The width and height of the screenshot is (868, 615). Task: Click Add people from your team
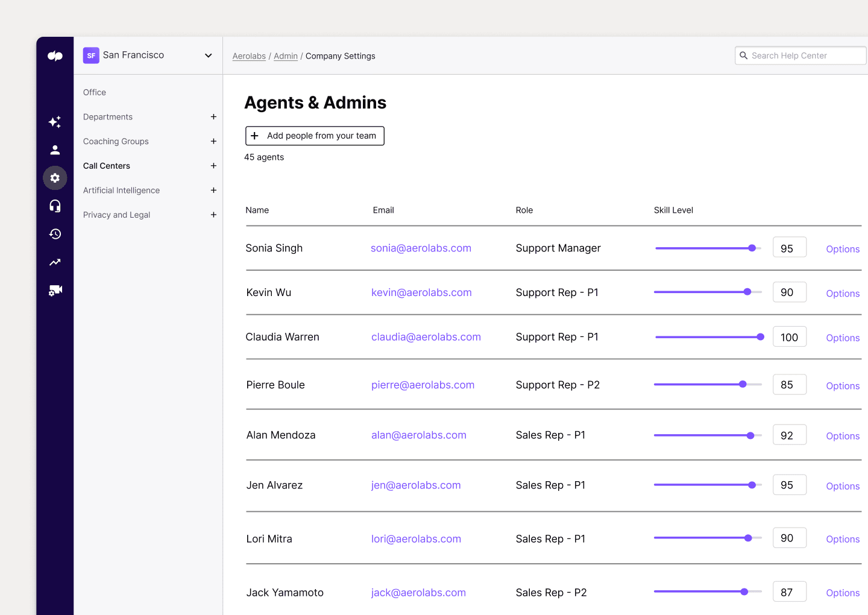314,136
